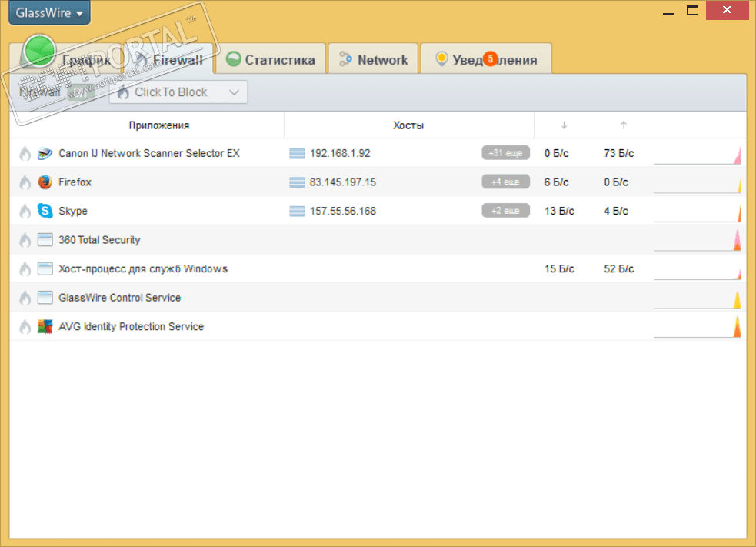Viewport: 756px width, 547px height.
Task: Expand the +31 еще hosts badge
Action: tap(505, 153)
